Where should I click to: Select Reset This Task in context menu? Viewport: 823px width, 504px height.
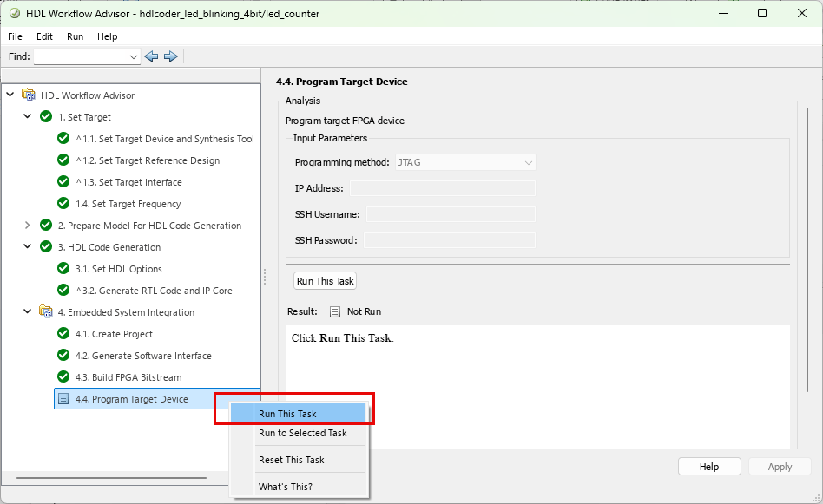pyautogui.click(x=291, y=460)
